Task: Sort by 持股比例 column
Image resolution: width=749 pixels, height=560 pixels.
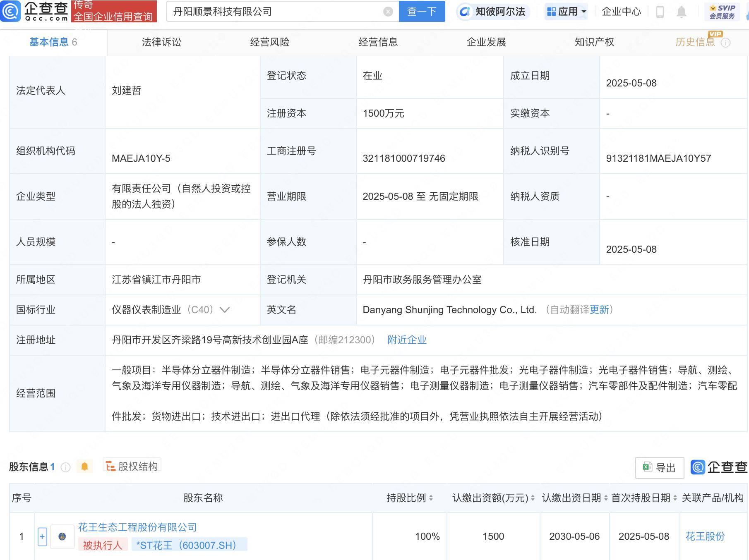Action: click(431, 498)
